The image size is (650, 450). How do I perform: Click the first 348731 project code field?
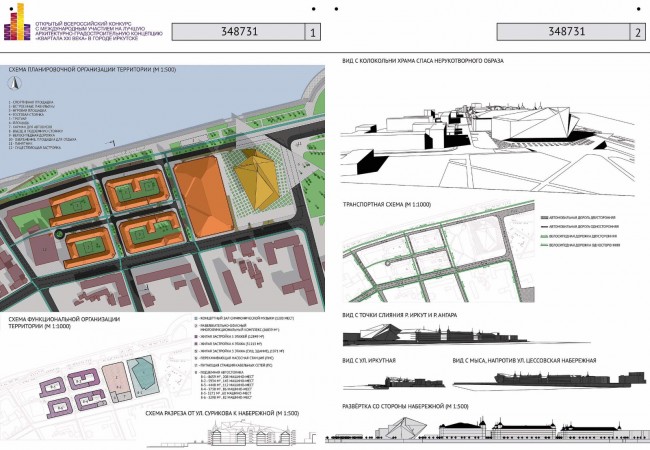coord(239,32)
